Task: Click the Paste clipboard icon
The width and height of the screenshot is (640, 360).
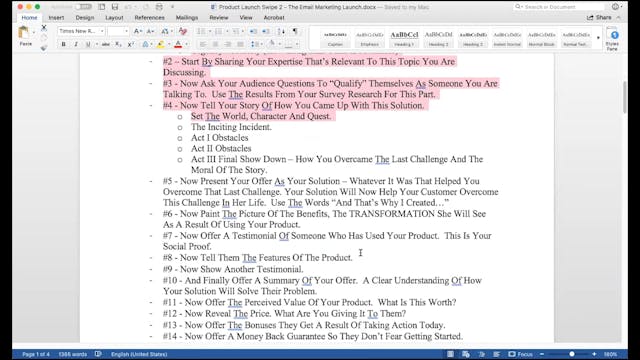Action: [24, 33]
